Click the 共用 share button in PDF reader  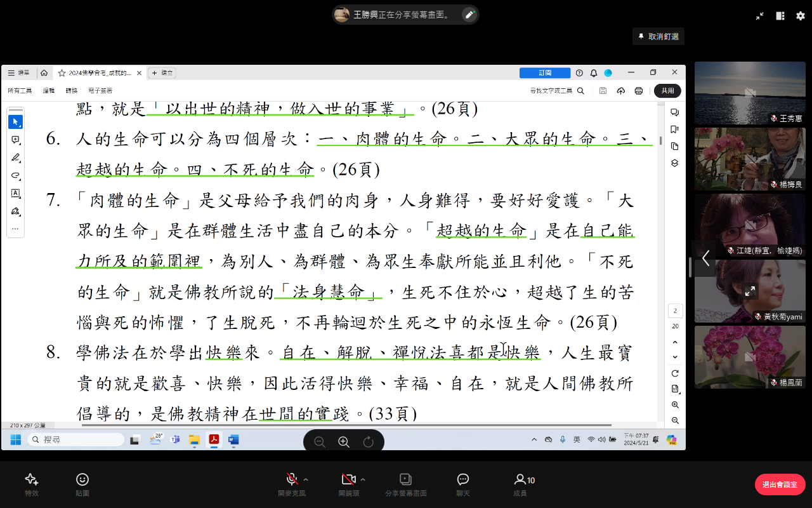click(x=667, y=91)
